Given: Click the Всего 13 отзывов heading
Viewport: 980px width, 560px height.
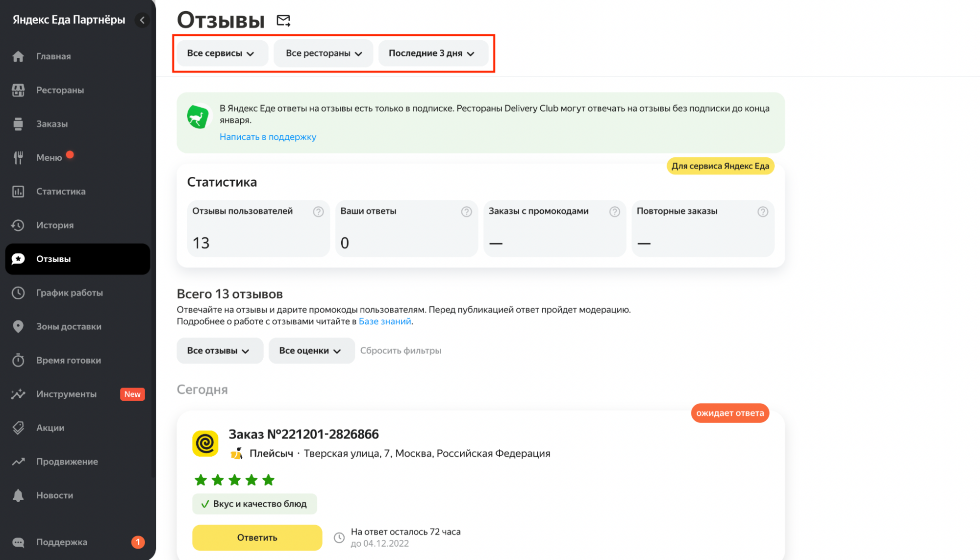Looking at the screenshot, I should coord(229,294).
